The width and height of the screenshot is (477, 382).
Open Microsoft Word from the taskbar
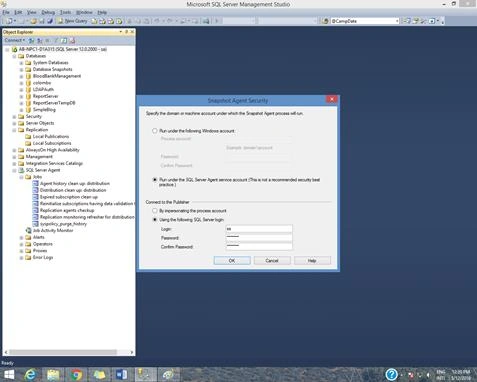click(x=122, y=375)
